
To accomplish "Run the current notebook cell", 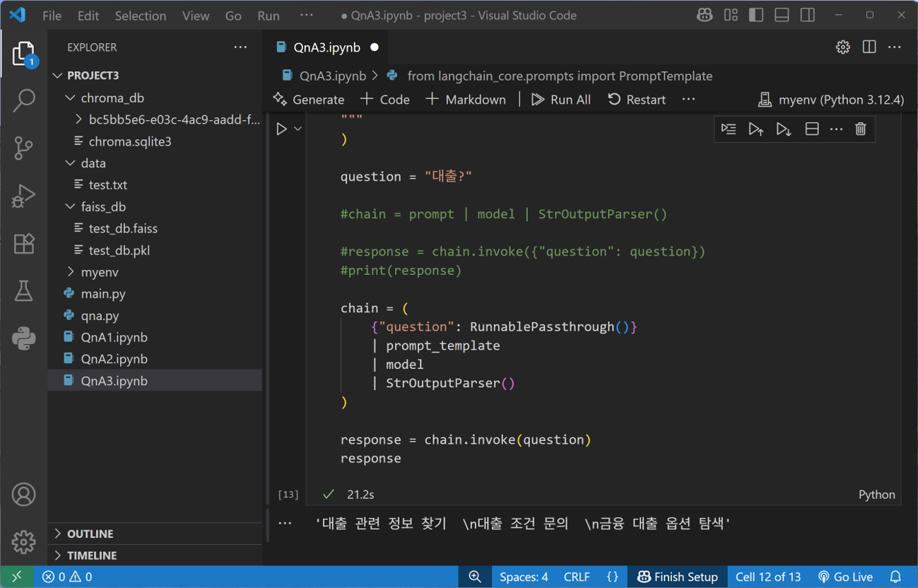I will 281,129.
